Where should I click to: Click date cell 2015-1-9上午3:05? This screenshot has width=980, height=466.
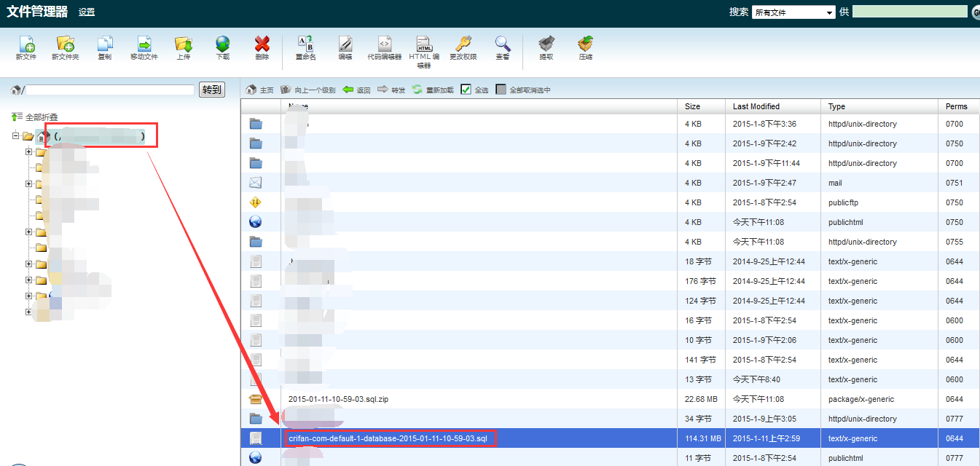764,419
